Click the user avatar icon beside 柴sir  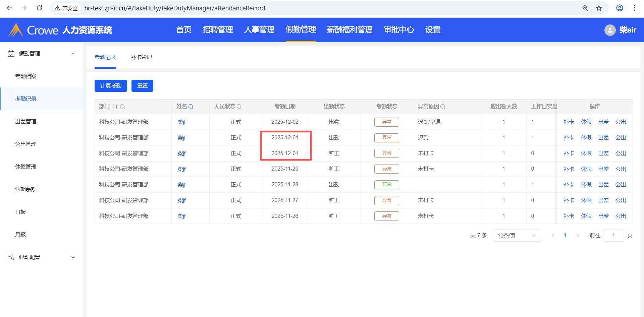coord(610,30)
